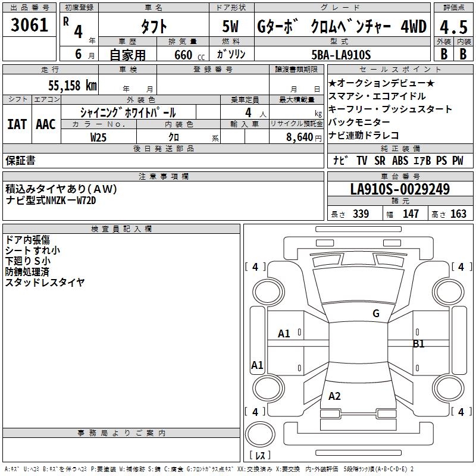
Task: Select the B1 damage marker on the car diagram
Action: click(419, 343)
